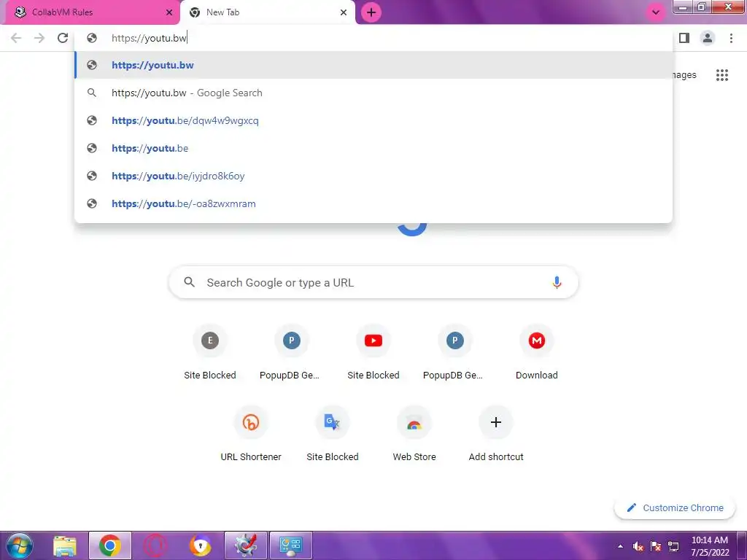
Task: Click the Images link in the corner
Action: (x=684, y=75)
